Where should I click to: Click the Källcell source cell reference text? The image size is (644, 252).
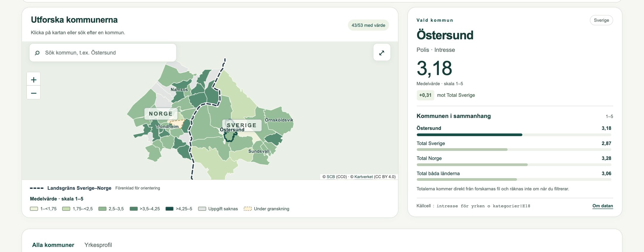click(473, 206)
